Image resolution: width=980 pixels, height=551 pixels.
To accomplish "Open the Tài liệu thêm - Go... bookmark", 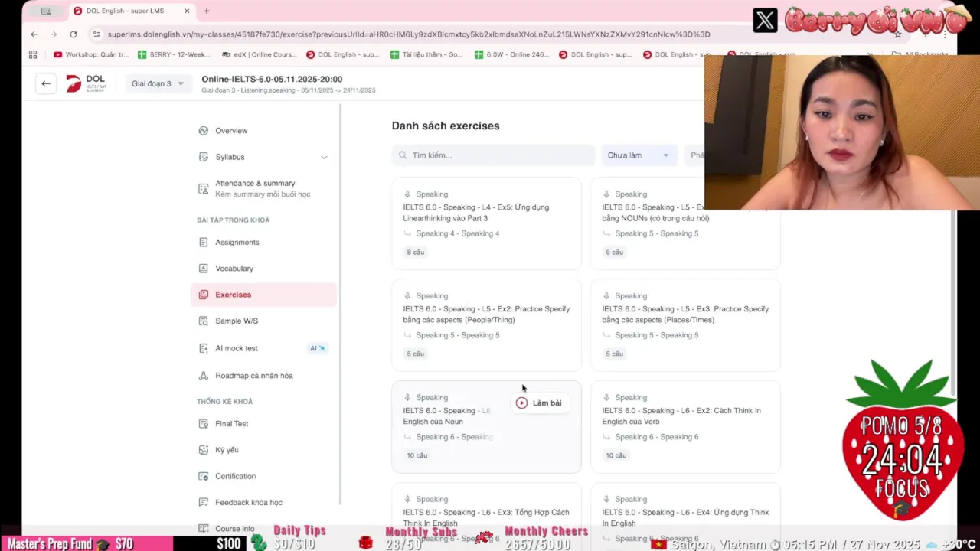I will pyautogui.click(x=426, y=55).
